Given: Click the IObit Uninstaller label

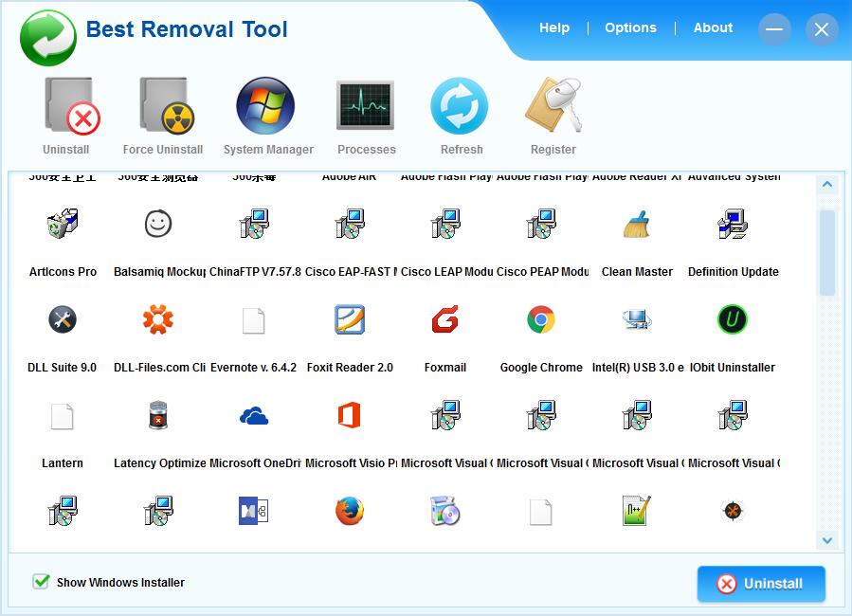Looking at the screenshot, I should pyautogui.click(x=732, y=368).
